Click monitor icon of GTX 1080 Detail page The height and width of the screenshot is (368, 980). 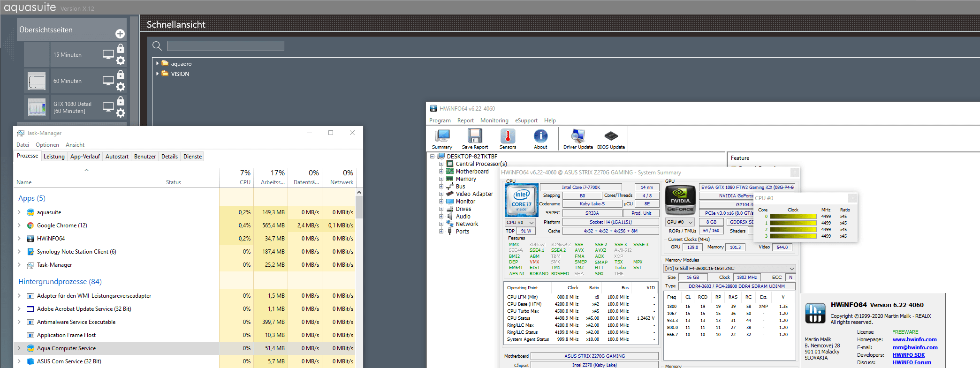pyautogui.click(x=108, y=107)
